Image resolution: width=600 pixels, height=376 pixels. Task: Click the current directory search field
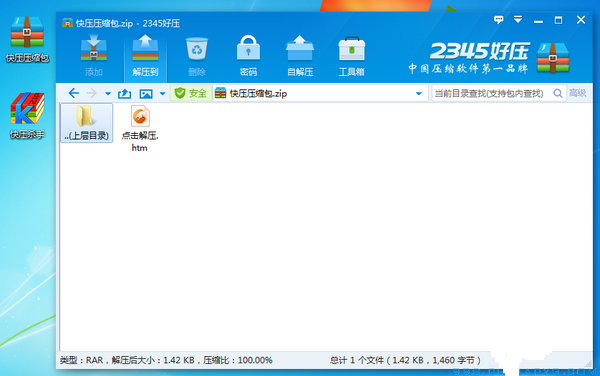coord(492,93)
